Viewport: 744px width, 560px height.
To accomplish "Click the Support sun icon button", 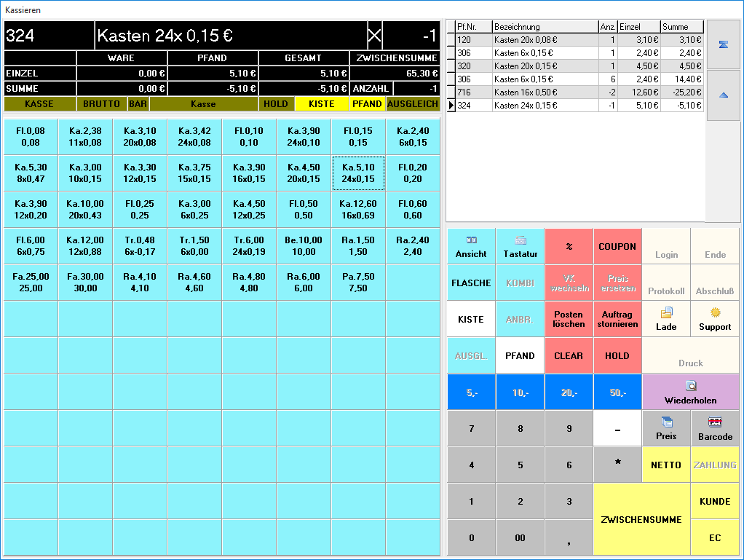I will 715,319.
